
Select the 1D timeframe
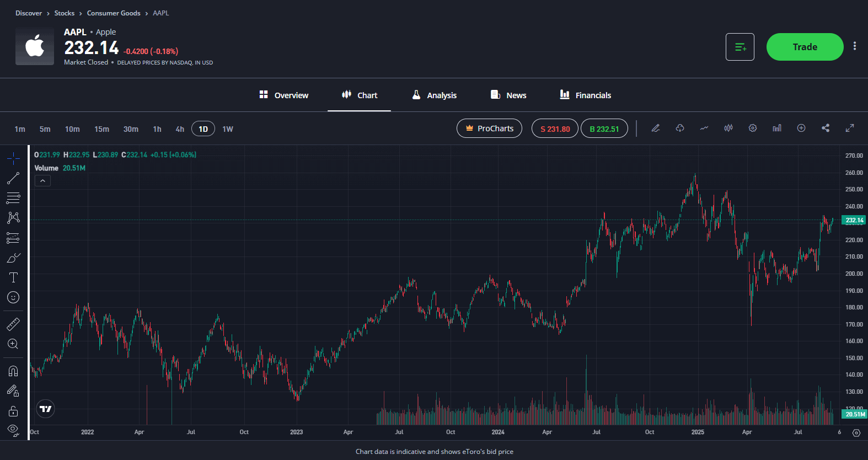pyautogui.click(x=203, y=129)
